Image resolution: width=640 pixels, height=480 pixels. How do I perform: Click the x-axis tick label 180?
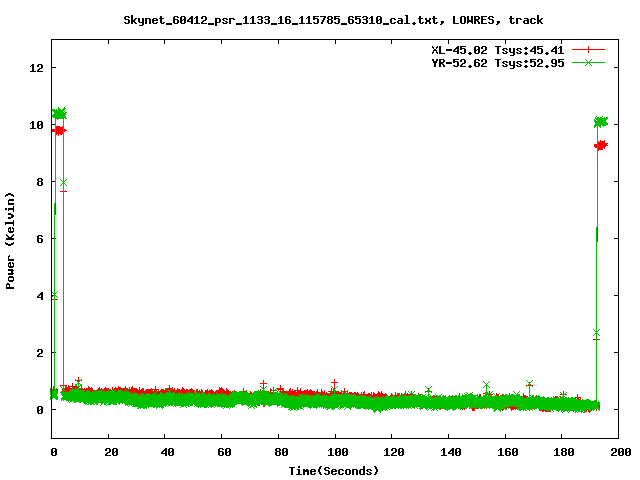(564, 452)
